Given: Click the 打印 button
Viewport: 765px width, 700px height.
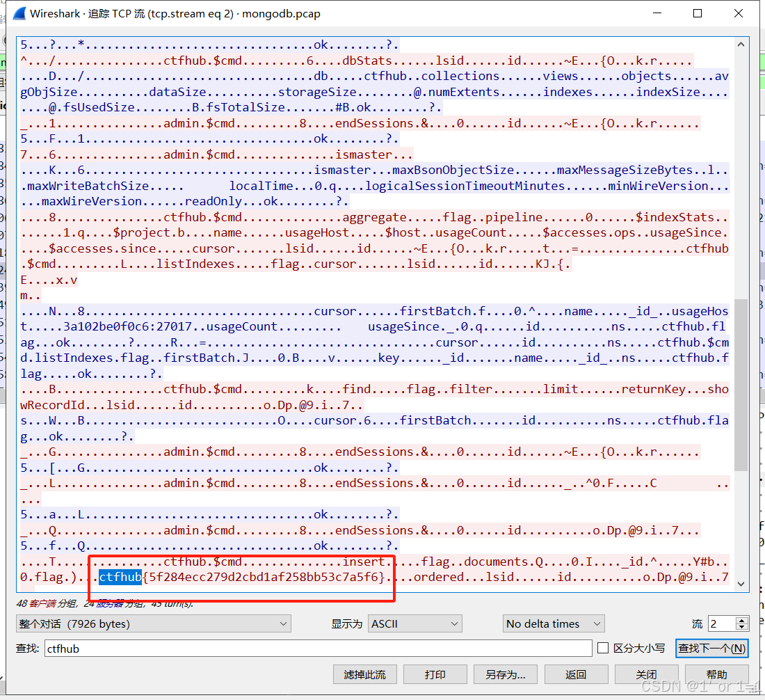Looking at the screenshot, I should click(x=435, y=674).
